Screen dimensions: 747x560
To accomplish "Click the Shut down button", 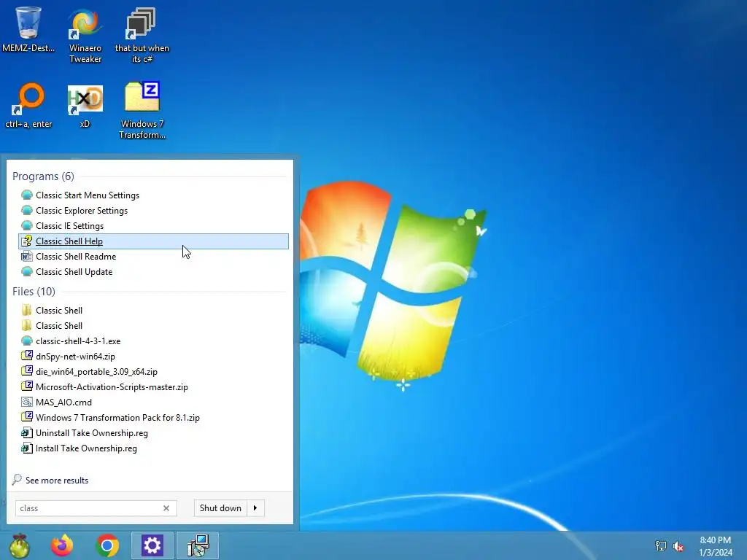I will tap(220, 508).
